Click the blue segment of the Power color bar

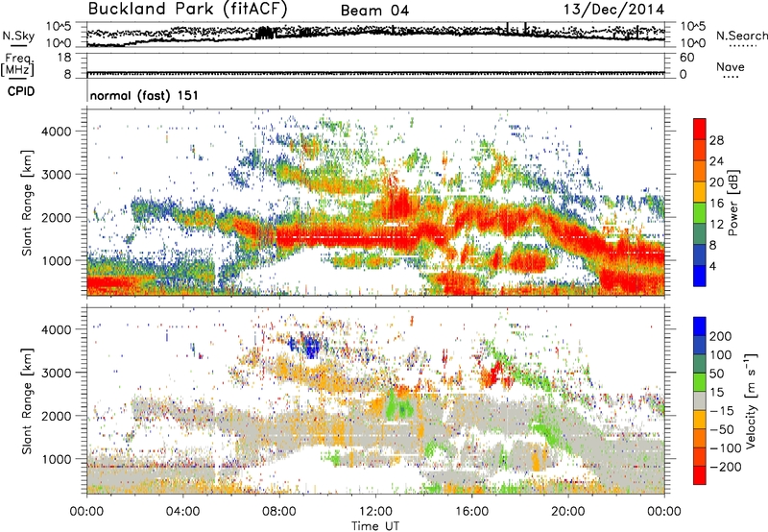(700, 276)
